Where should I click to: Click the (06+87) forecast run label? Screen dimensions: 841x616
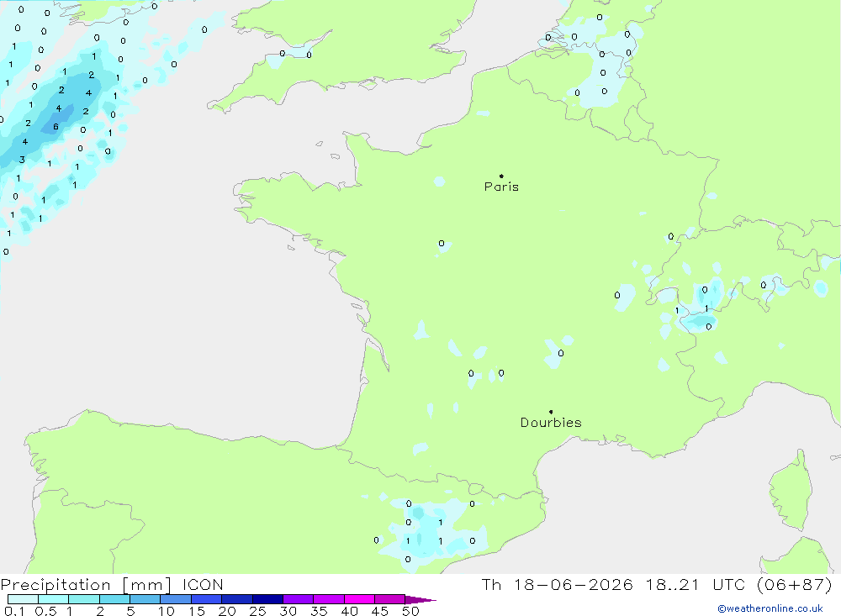pos(795,584)
